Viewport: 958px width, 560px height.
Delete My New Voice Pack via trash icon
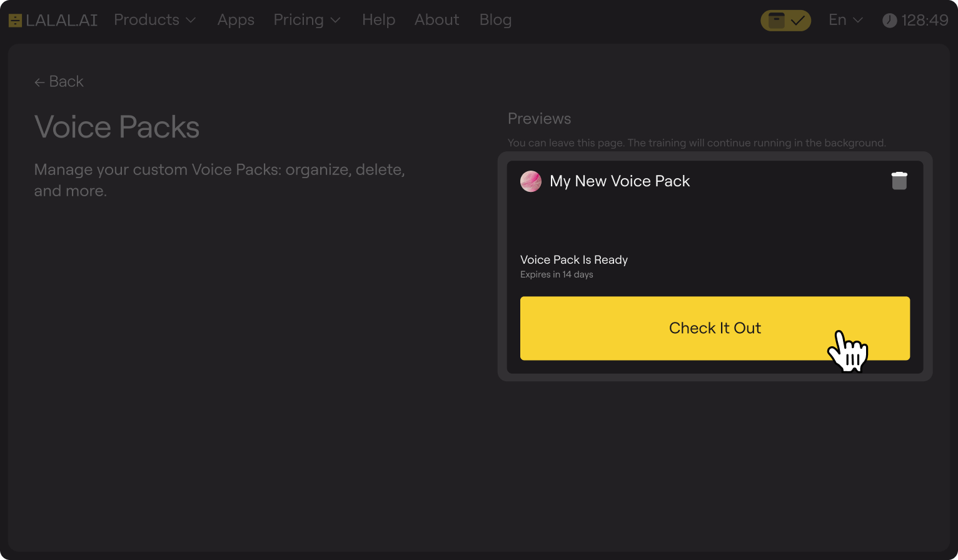pyautogui.click(x=899, y=181)
